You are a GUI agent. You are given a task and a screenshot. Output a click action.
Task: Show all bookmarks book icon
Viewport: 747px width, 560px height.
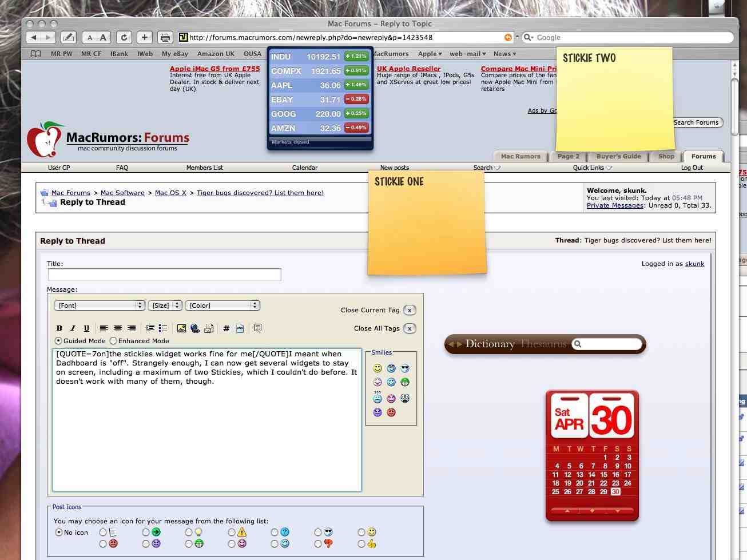[35, 54]
